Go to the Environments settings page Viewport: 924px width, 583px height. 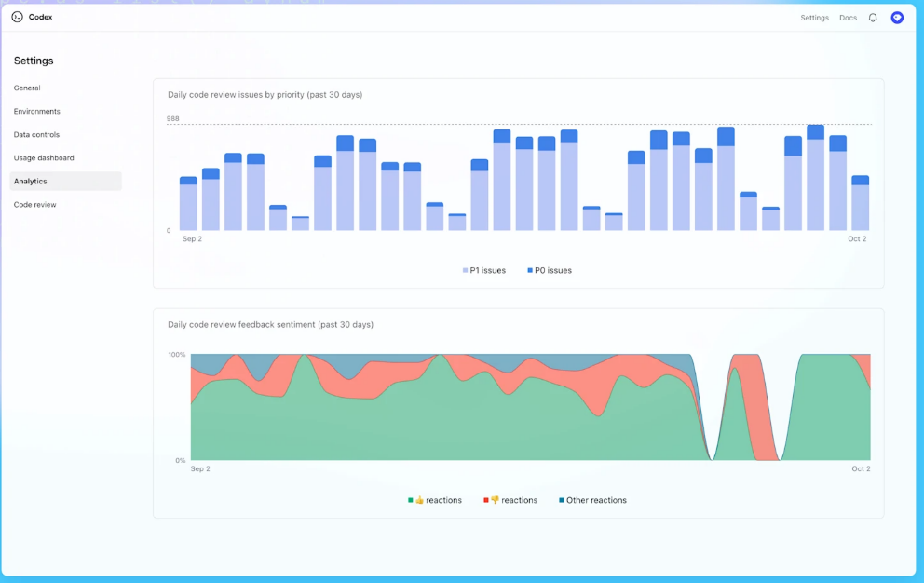coord(37,111)
